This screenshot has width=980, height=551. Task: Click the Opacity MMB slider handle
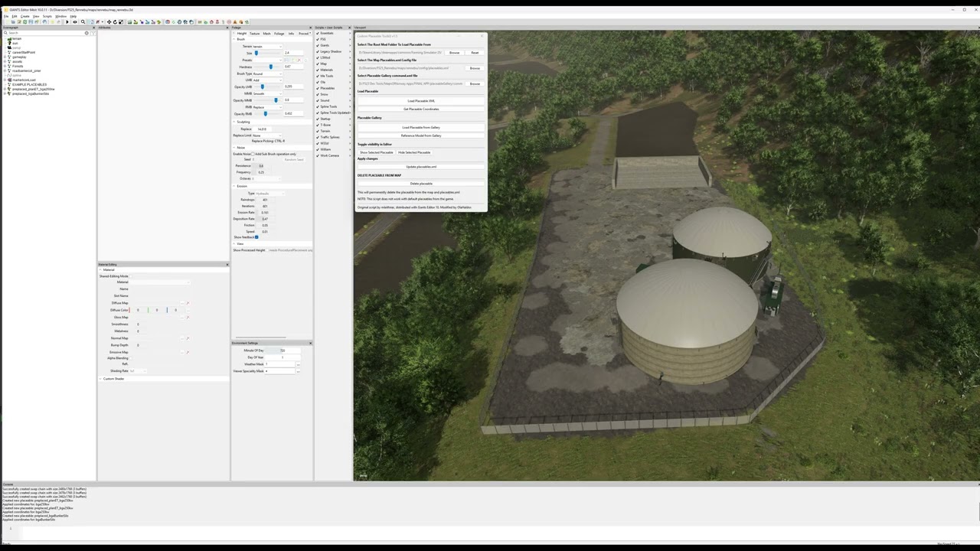coord(276,99)
